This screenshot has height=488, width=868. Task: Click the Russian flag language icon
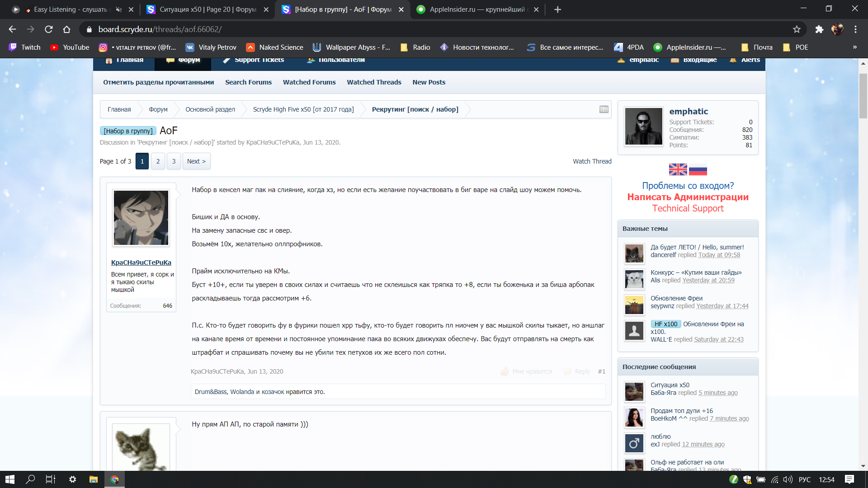(x=698, y=170)
